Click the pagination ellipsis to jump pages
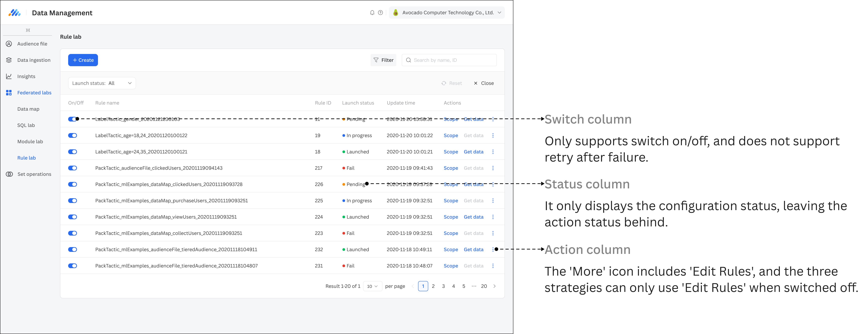The image size is (868, 334). [x=474, y=286]
